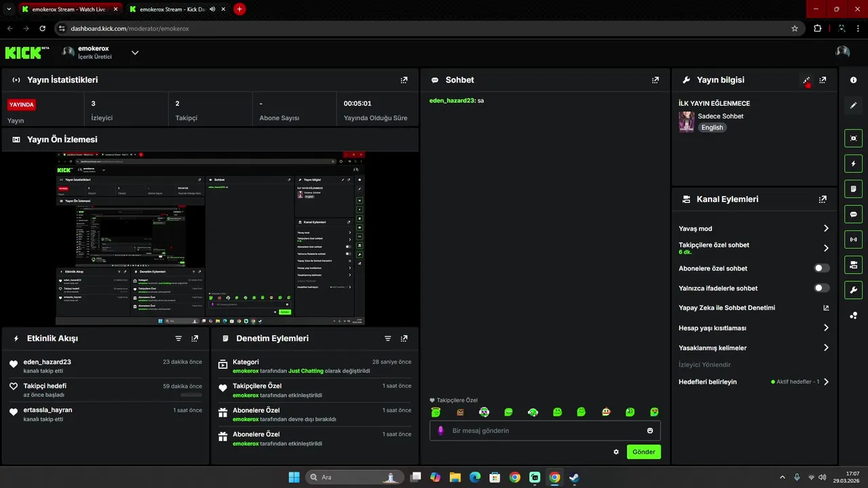
Task: Open the browser tab list dropdown arrow
Action: pyautogui.click(x=9, y=9)
